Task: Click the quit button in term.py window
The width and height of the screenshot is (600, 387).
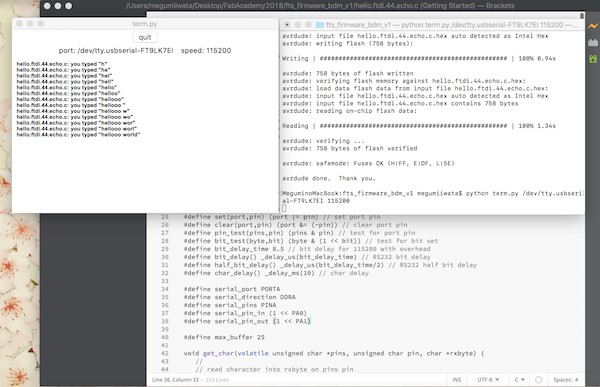Action: (x=145, y=37)
